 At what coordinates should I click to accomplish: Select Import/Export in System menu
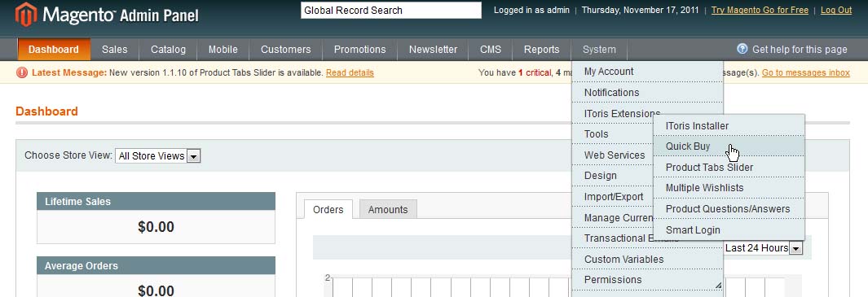pyautogui.click(x=613, y=196)
